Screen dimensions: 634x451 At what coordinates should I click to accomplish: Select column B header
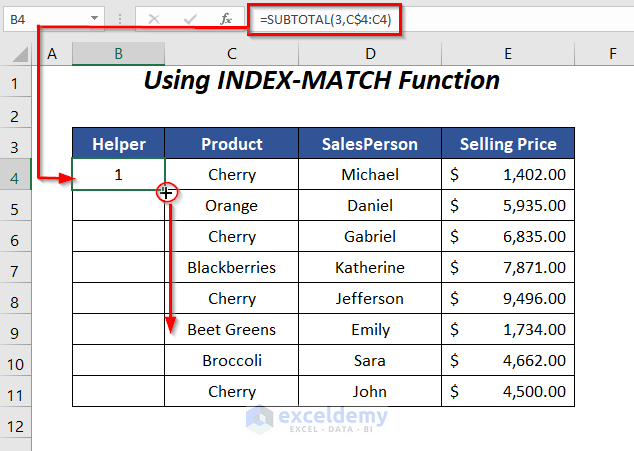pyautogui.click(x=118, y=53)
